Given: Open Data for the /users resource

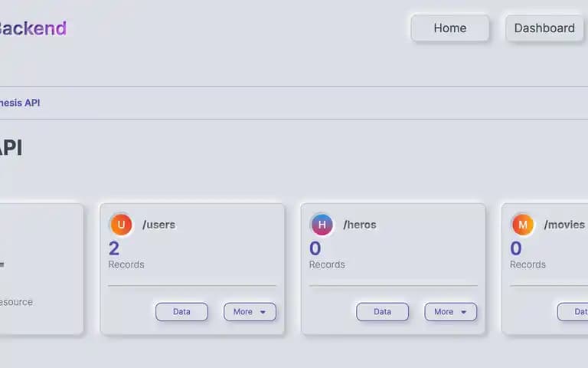Looking at the screenshot, I should point(181,312).
